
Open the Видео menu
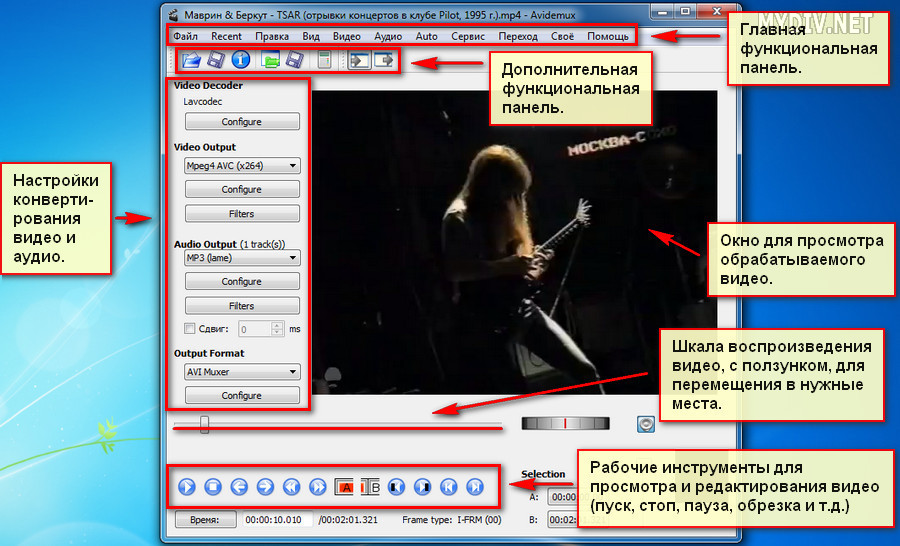347,36
